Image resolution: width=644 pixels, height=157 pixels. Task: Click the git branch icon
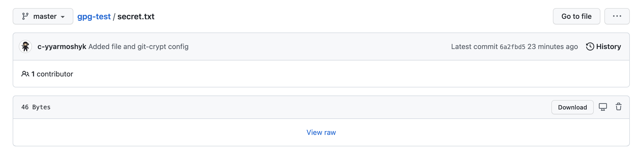tap(25, 16)
